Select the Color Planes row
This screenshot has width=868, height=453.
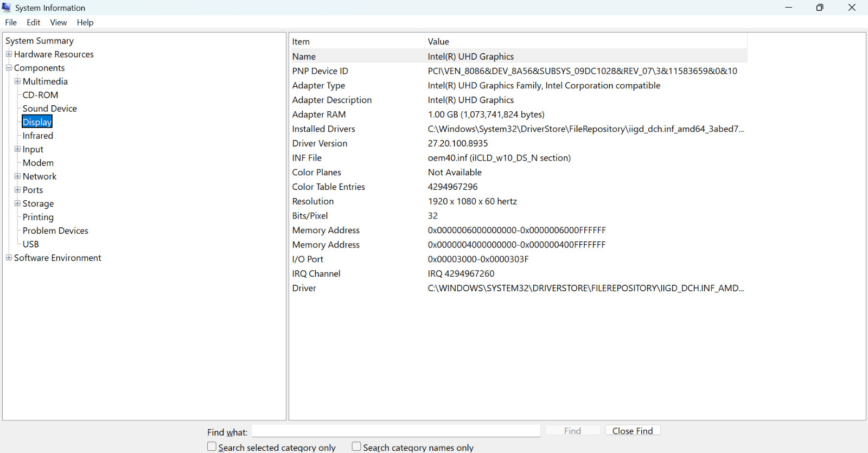click(519, 173)
